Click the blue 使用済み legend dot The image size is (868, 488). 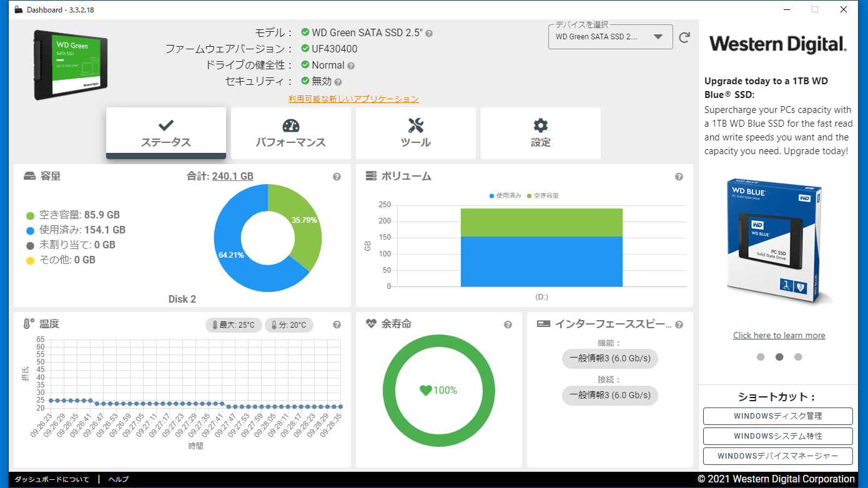click(30, 231)
